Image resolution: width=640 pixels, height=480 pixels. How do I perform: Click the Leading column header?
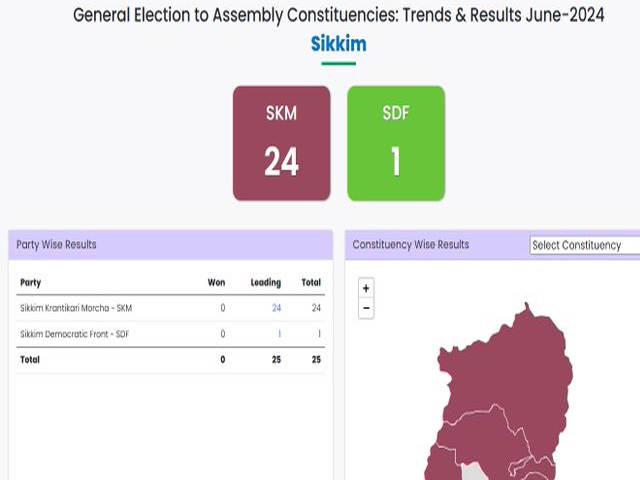coord(266,282)
